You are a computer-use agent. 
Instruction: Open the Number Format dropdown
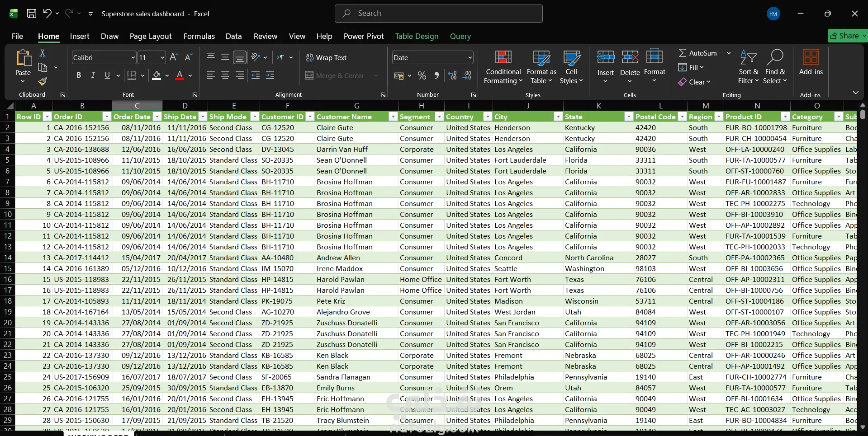(470, 57)
